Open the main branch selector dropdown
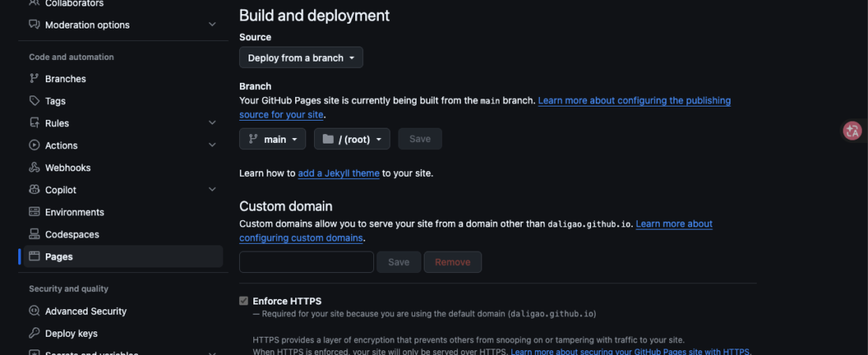The image size is (868, 355). point(272,139)
